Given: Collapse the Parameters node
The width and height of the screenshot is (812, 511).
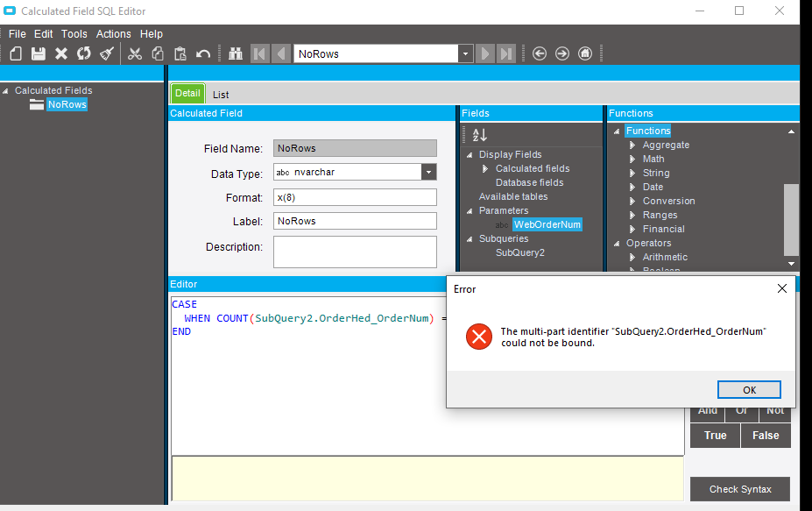Looking at the screenshot, I should (470, 211).
